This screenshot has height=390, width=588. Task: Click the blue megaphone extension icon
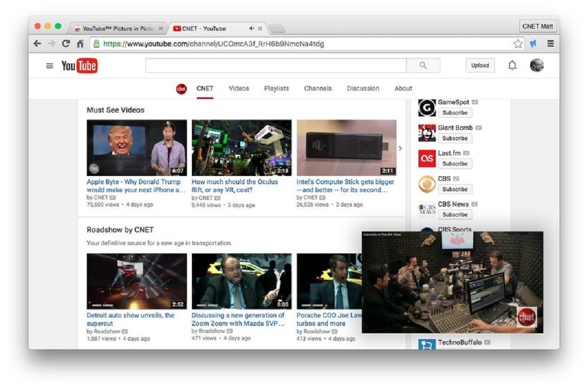pos(533,44)
